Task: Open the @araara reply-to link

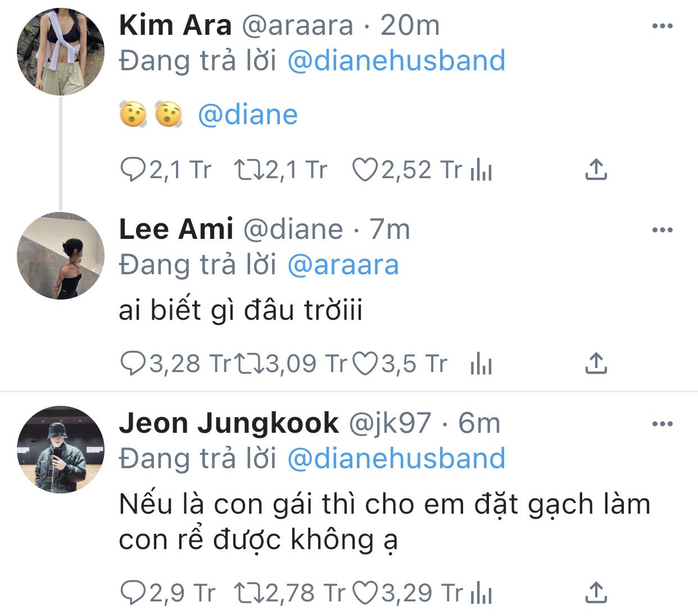Action: point(343,265)
